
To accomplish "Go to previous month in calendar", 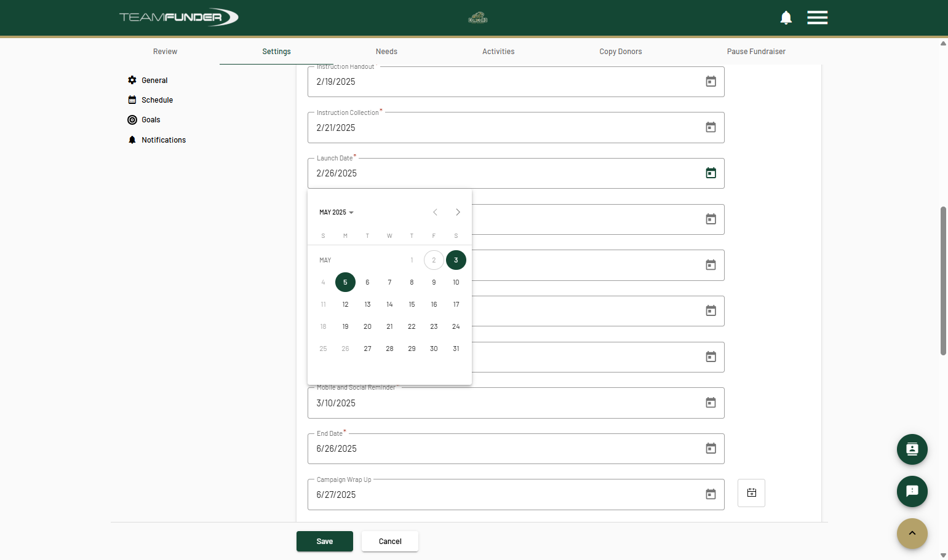I will pos(435,212).
